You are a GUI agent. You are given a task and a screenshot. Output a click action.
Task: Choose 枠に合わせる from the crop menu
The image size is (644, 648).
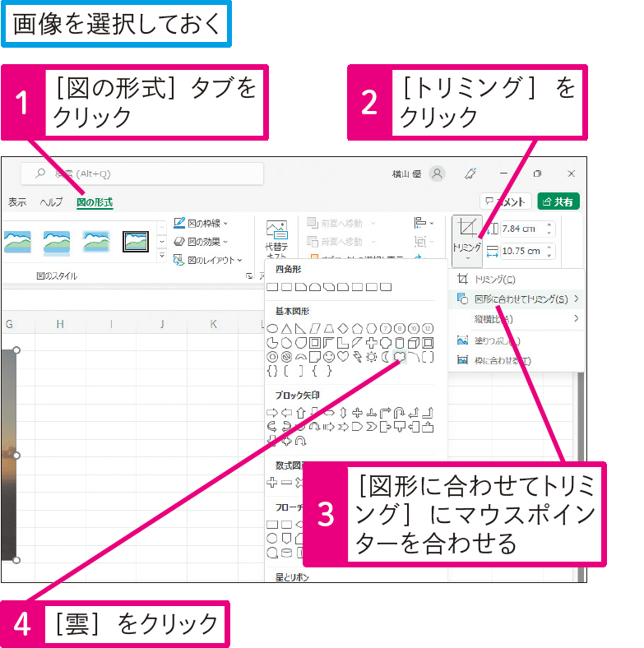tap(517, 360)
